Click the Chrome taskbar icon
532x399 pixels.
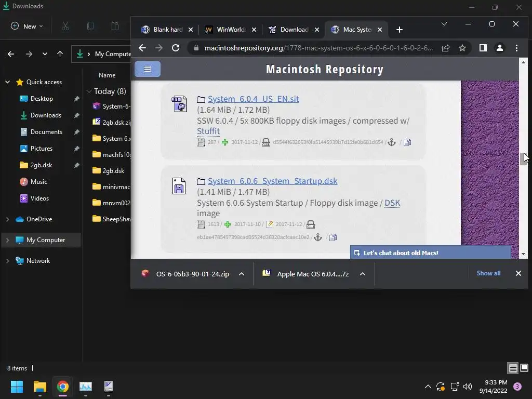pyautogui.click(x=63, y=387)
